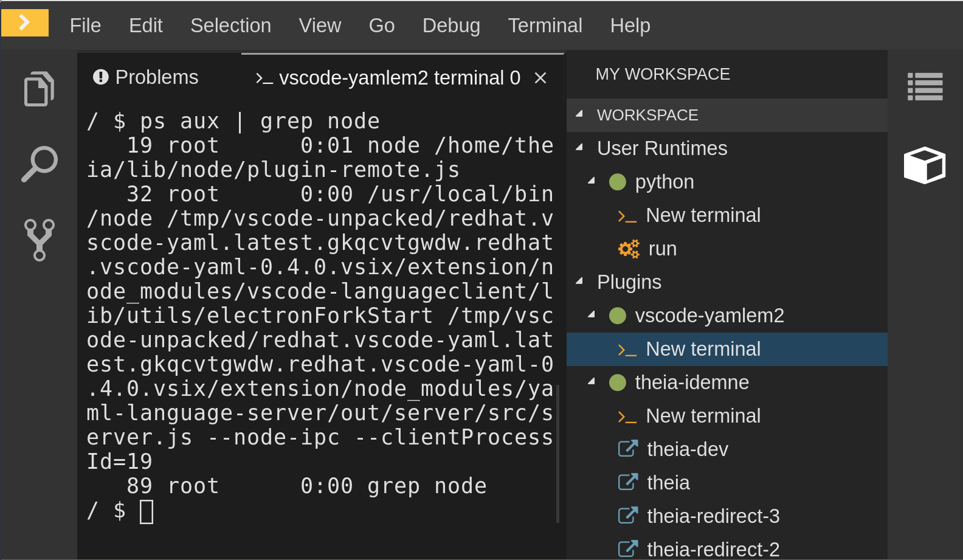The height and width of the screenshot is (560, 963).
Task: Collapse the WORKSPACE section header
Action: tap(580, 114)
